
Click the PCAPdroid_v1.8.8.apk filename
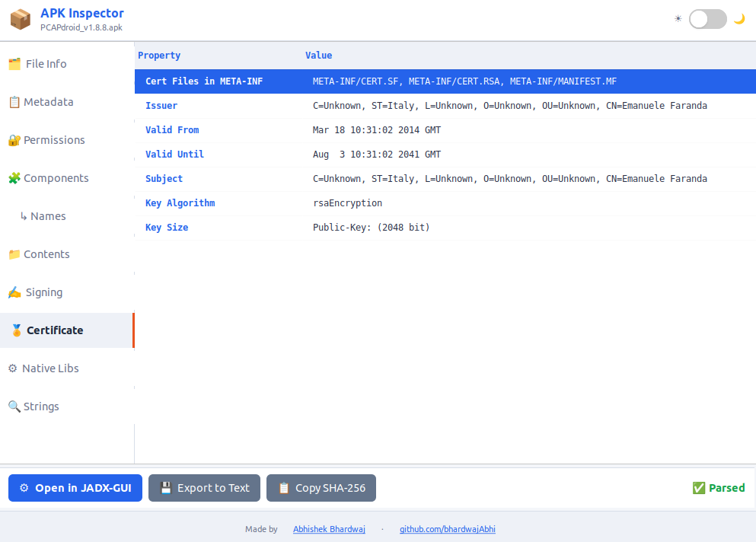point(81,27)
